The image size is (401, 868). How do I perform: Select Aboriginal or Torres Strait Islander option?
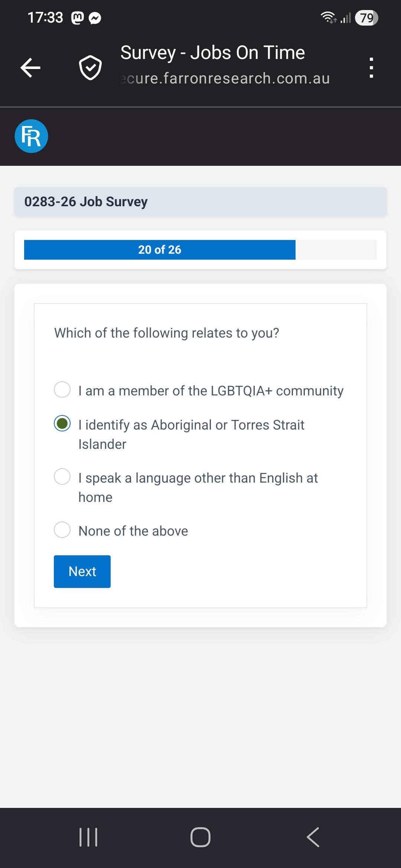tap(62, 424)
